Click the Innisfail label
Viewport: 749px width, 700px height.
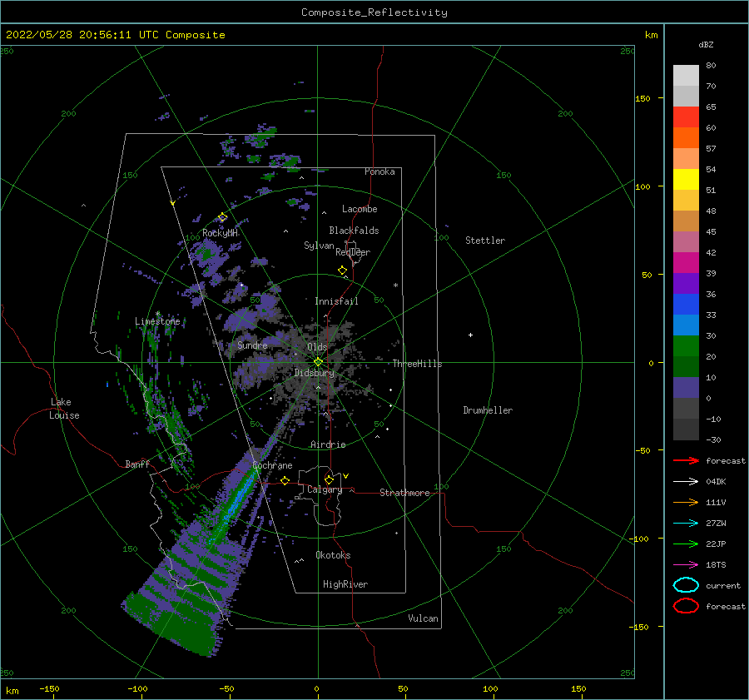coord(336,301)
